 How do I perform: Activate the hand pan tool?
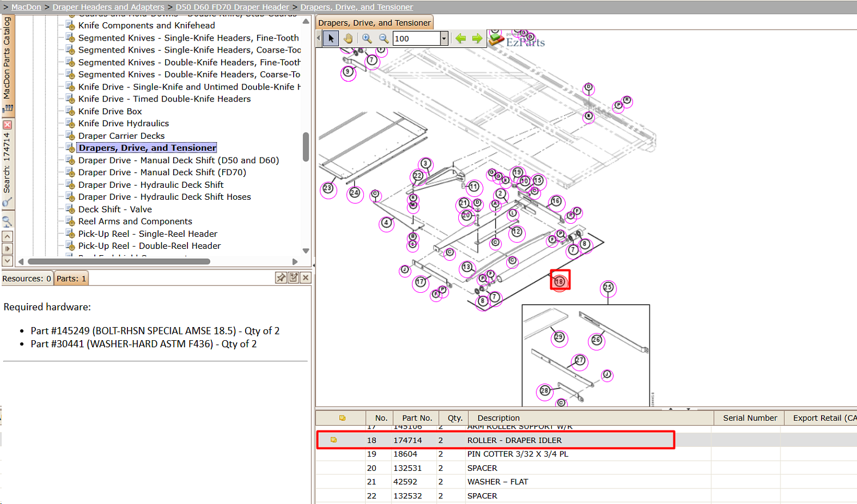point(348,38)
